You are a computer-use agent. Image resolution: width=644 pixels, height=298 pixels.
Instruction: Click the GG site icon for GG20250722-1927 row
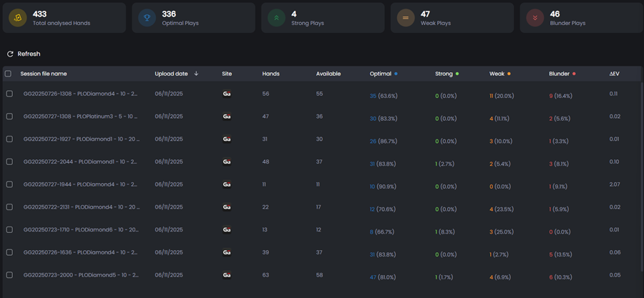pyautogui.click(x=227, y=139)
